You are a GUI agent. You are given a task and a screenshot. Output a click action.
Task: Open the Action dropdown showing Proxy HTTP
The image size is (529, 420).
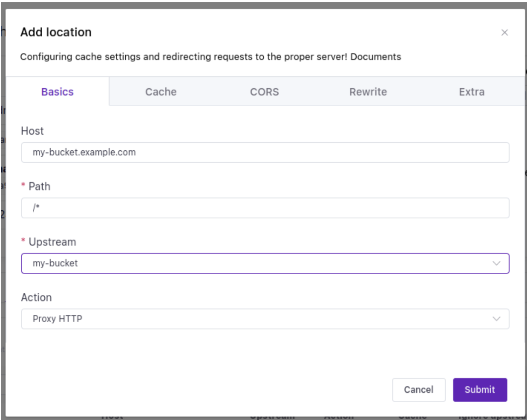pos(265,319)
